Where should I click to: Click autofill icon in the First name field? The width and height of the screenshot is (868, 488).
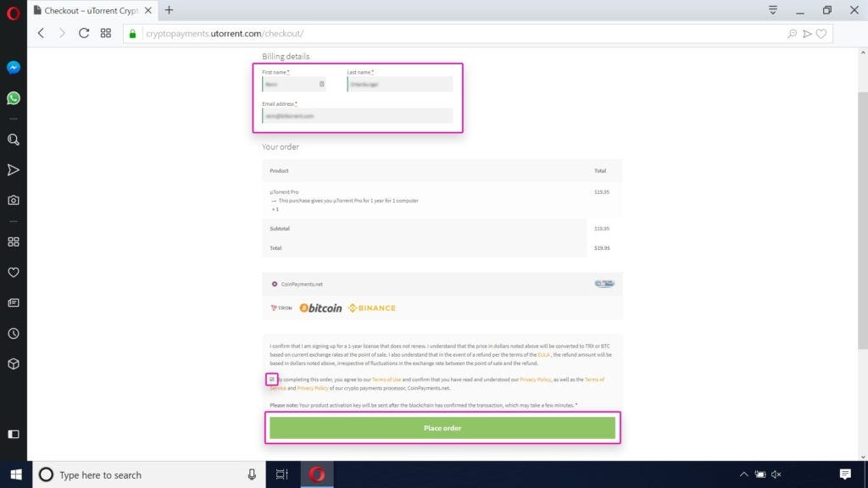click(321, 84)
